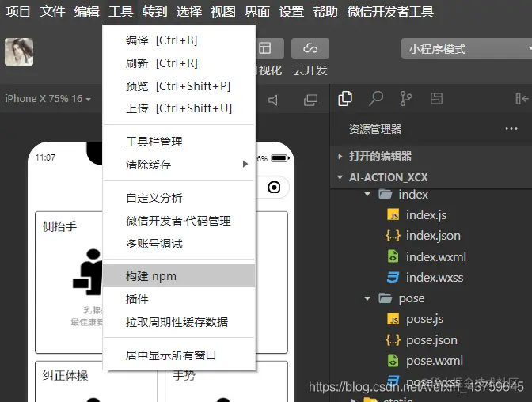The height and width of the screenshot is (402, 532).
Task: Click the blue icon beside index.wxss
Action: 393,278
